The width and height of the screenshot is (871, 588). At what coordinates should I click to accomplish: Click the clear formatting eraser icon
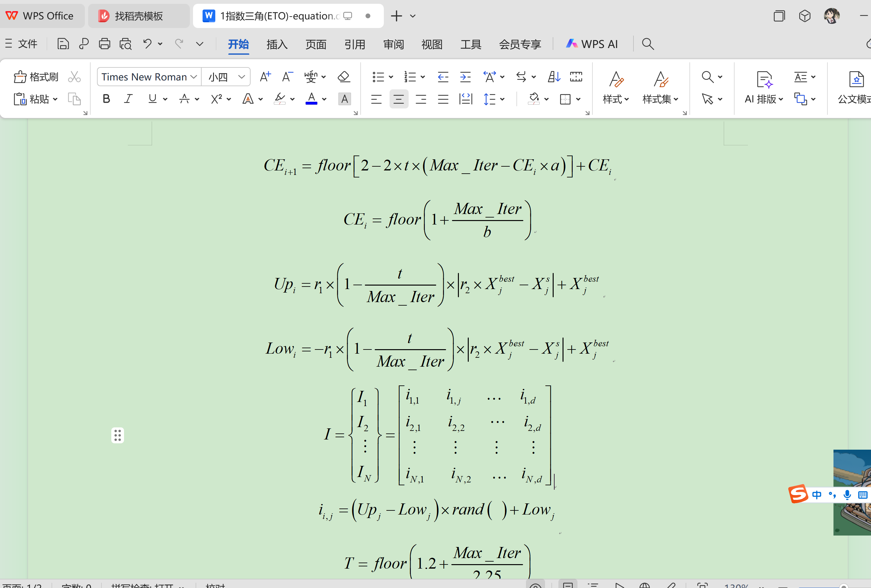coord(343,77)
